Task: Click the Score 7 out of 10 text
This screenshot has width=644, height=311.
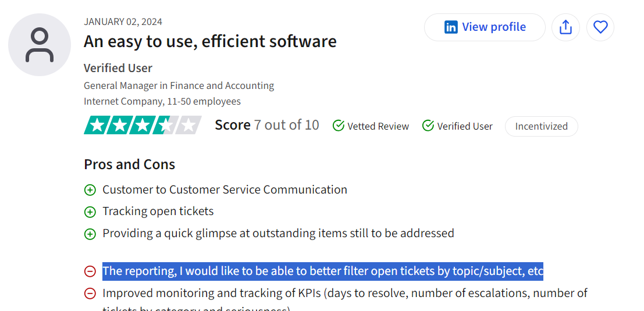Action: [266, 125]
